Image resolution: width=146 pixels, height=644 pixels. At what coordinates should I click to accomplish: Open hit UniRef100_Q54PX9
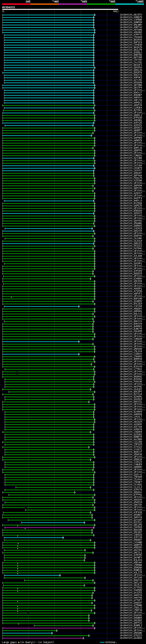coord(131,502)
